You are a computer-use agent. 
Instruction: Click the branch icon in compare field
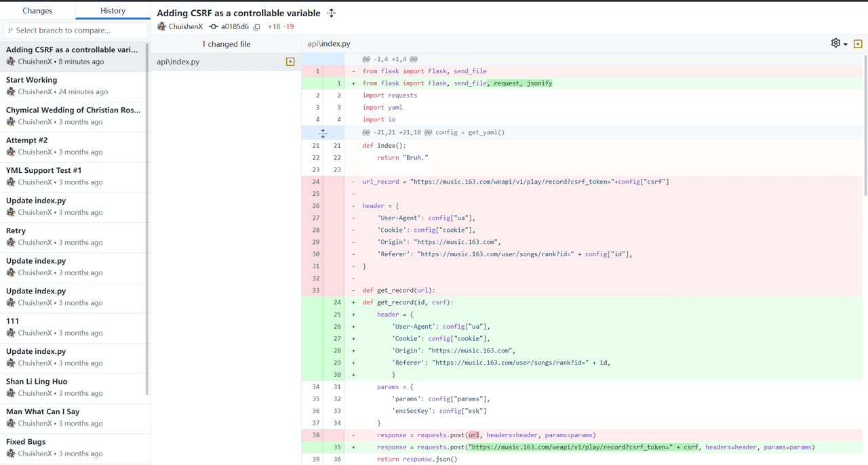point(10,31)
